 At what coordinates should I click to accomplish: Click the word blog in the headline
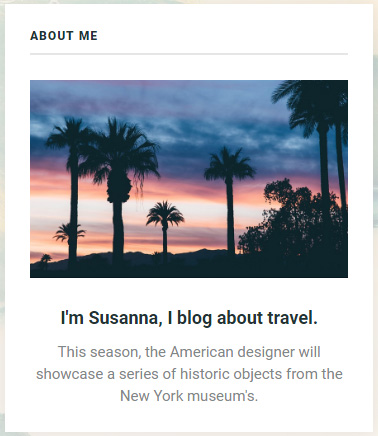coord(194,318)
